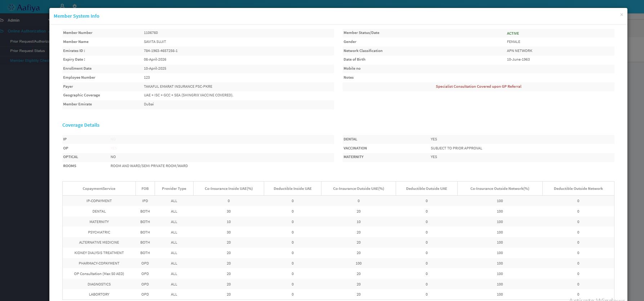Image resolution: width=644 pixels, height=301 pixels.
Task: Select the member number 1106760 value
Action: tap(151, 33)
